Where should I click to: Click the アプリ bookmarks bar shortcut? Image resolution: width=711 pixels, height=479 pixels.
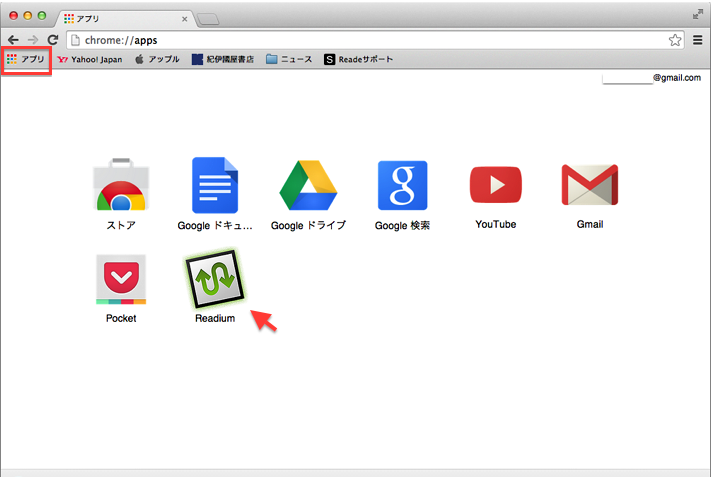click(x=26, y=59)
